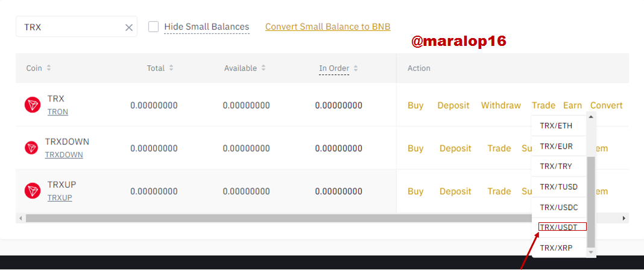
Task: Click the TRX TRON coin logo
Action: click(x=33, y=105)
